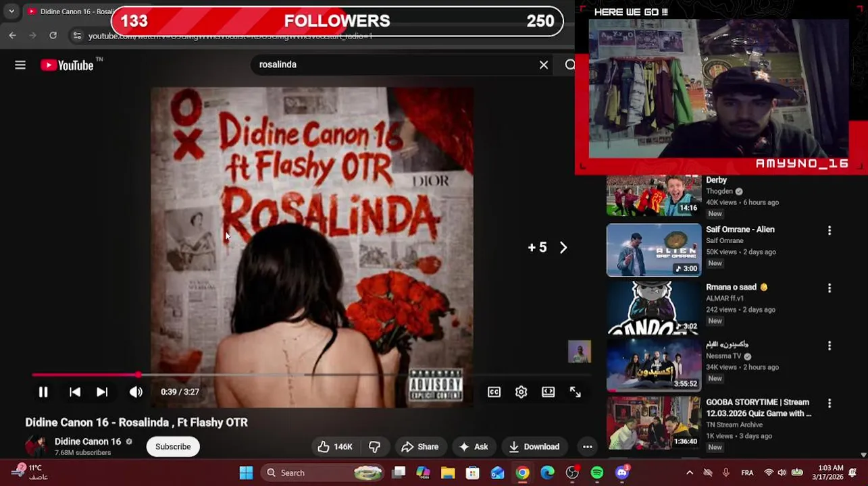
Task: Skip to the next video
Action: [102, 392]
